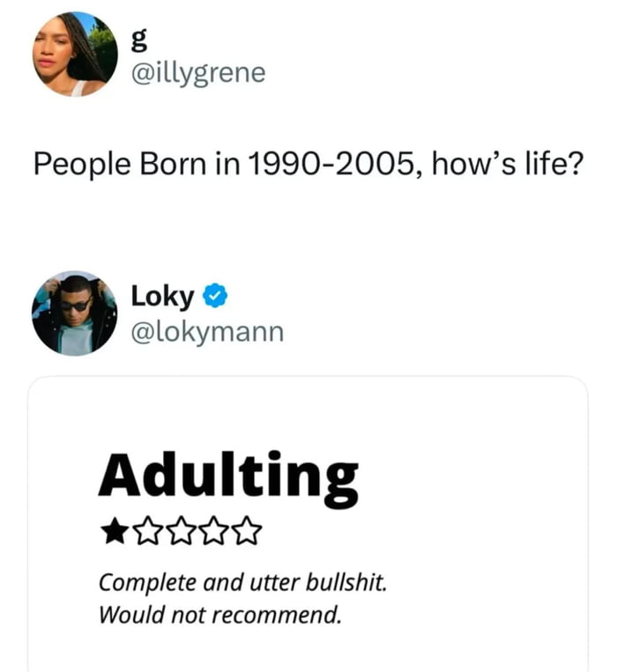The height and width of the screenshot is (672, 617).
Task: Click the 'Would not recommend' text
Action: click(219, 613)
